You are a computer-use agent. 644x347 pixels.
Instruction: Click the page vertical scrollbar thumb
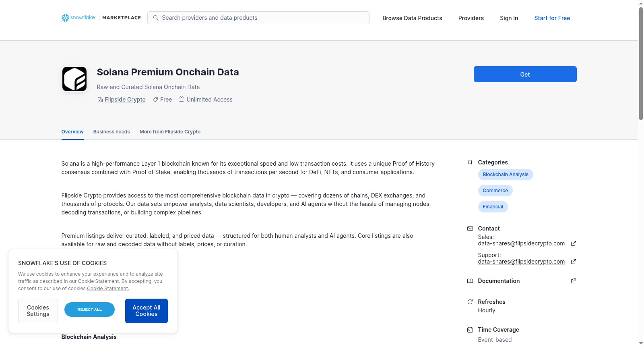(x=641, y=63)
